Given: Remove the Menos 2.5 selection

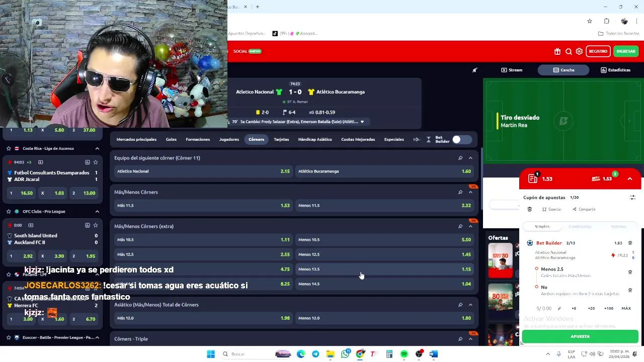Looking at the screenshot, I should pyautogui.click(x=630, y=272).
